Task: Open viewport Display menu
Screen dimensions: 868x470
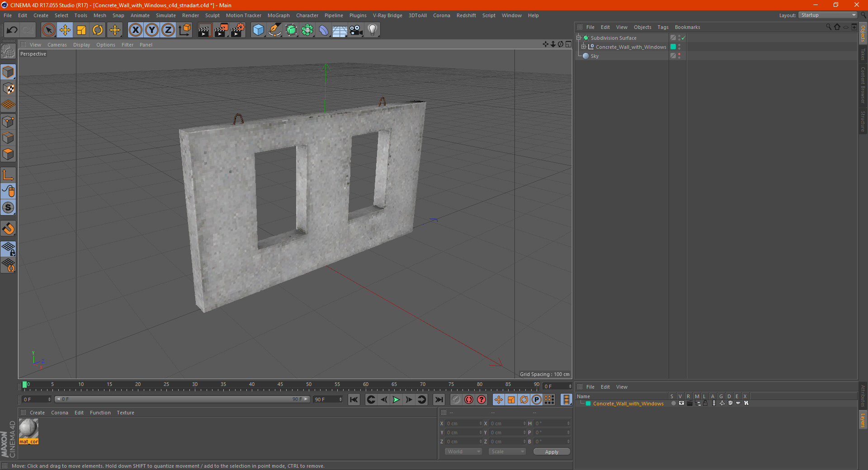Action: click(81, 45)
